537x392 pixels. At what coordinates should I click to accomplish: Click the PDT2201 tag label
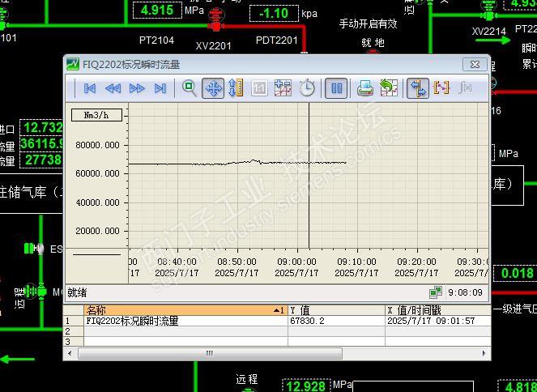tap(277, 40)
